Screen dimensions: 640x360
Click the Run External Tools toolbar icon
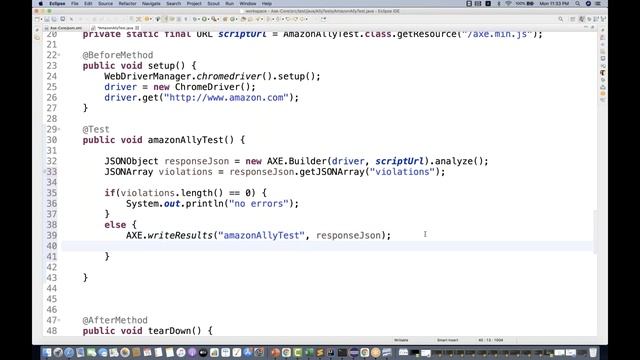(x=214, y=19)
